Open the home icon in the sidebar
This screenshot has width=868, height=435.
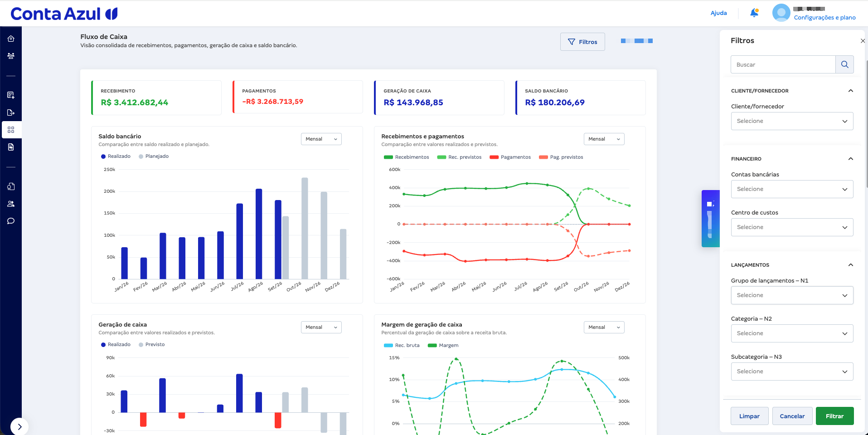tap(11, 39)
